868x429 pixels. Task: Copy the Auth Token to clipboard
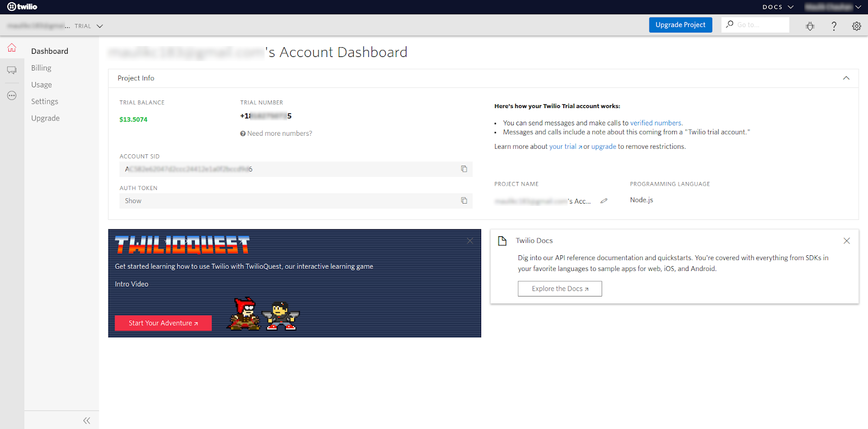click(464, 200)
